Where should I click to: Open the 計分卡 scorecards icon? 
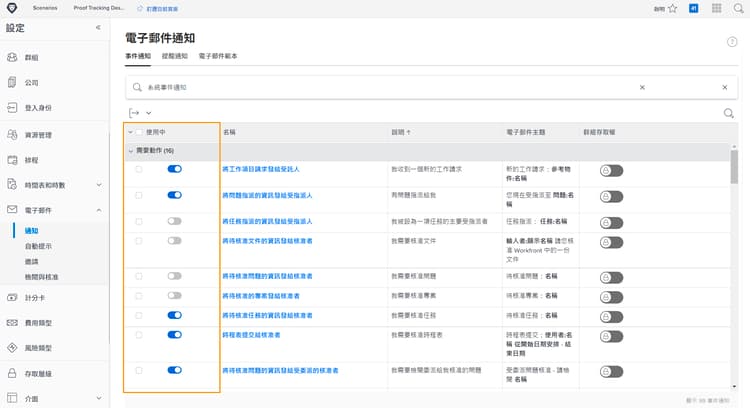[12, 298]
